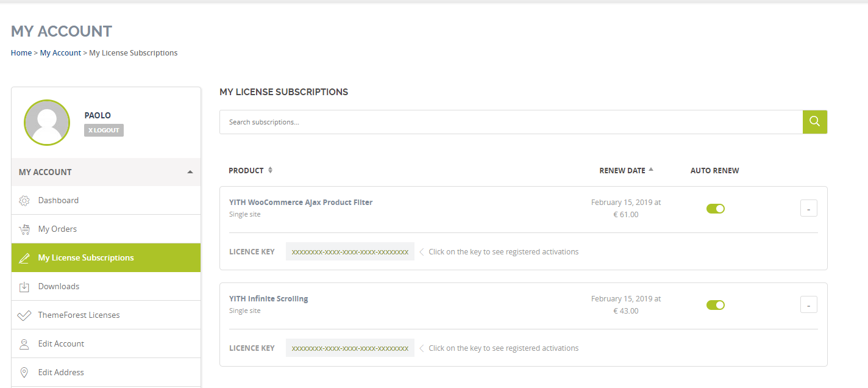Click the YITH Infinite Scrolling product title
The height and width of the screenshot is (388, 868).
coord(269,298)
